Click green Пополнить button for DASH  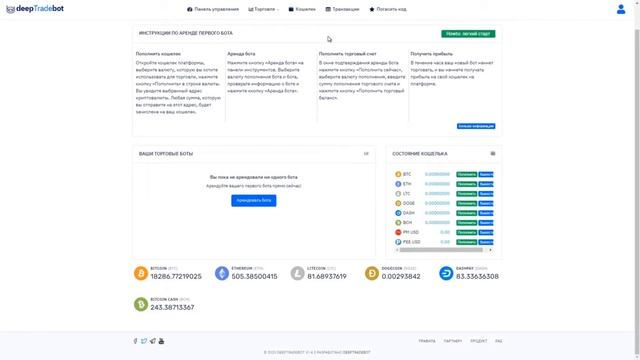point(467,213)
